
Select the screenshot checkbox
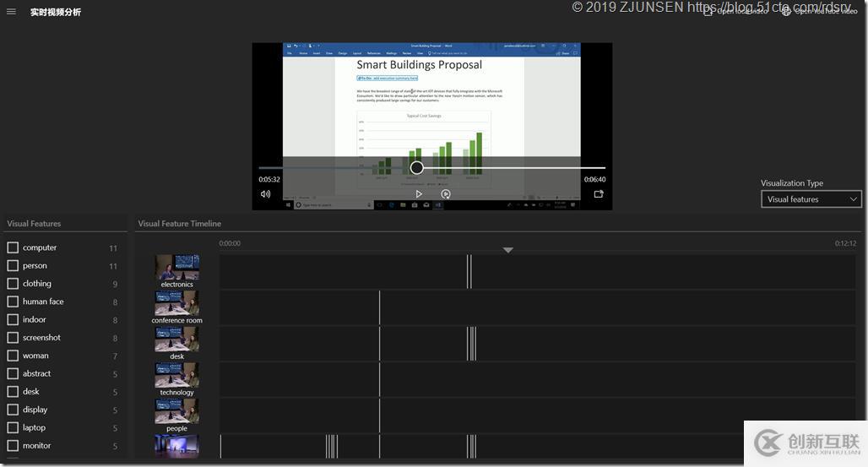(13, 337)
